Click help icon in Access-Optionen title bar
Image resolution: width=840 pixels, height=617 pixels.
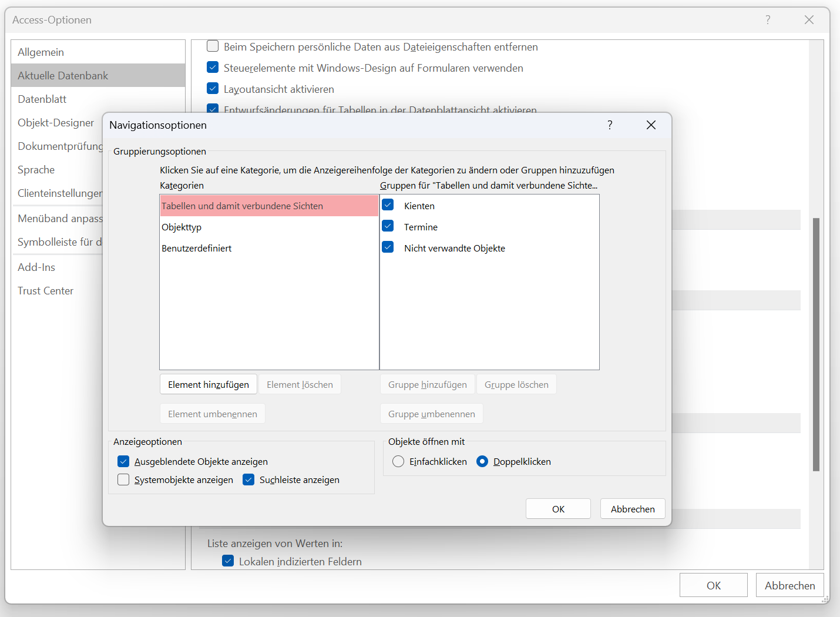pyautogui.click(x=768, y=20)
